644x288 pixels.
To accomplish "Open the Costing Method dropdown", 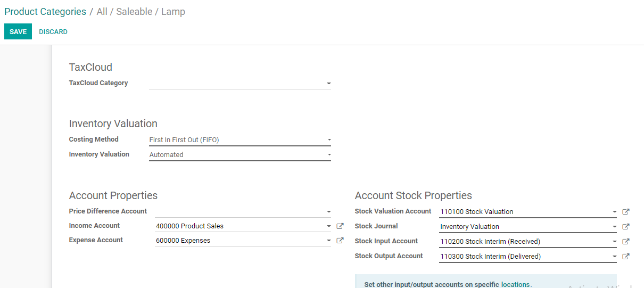I will point(328,140).
